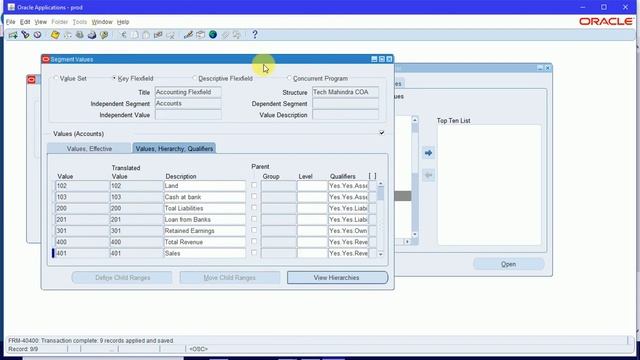Click the values table scroll up arrow
The image size is (640, 360).
pos(380,184)
